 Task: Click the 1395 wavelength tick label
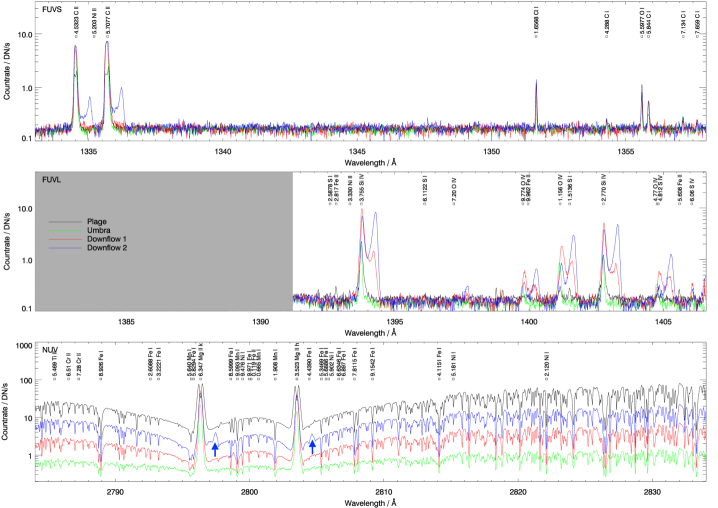coord(395,322)
